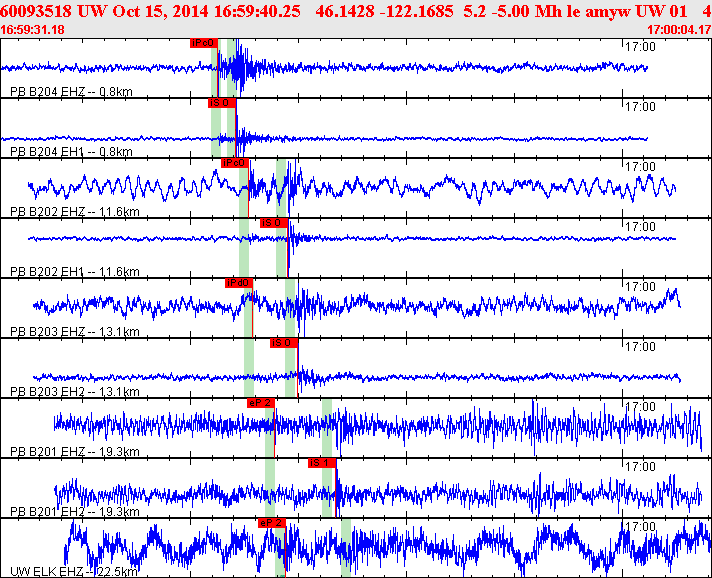Click the start time 16:59:31.18 label

coord(33,30)
